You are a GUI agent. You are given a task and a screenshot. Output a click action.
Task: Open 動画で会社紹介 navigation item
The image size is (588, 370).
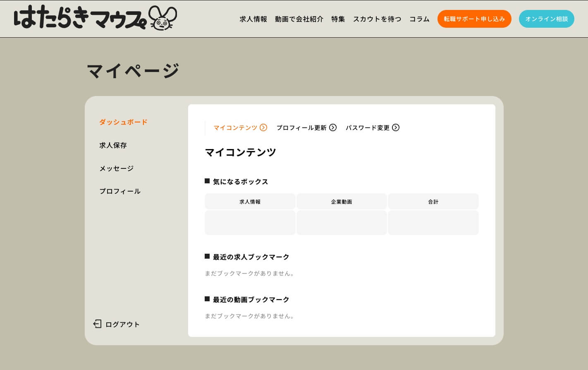click(299, 19)
